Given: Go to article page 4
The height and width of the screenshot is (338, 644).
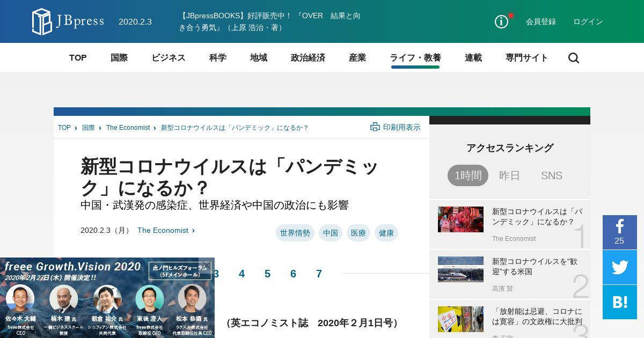Looking at the screenshot, I should click(x=241, y=274).
